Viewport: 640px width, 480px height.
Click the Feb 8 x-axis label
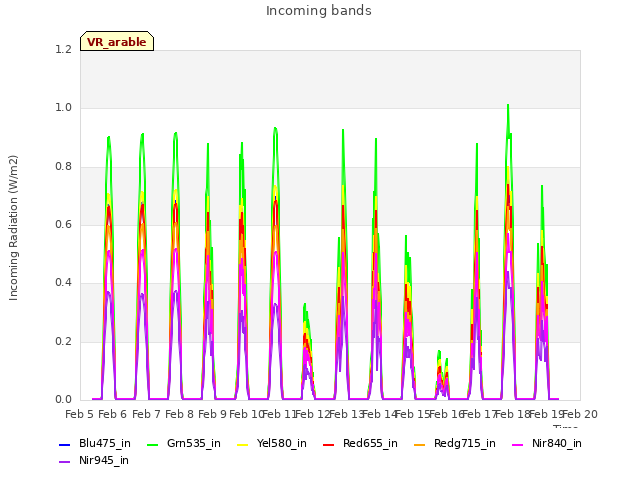pos(179,414)
